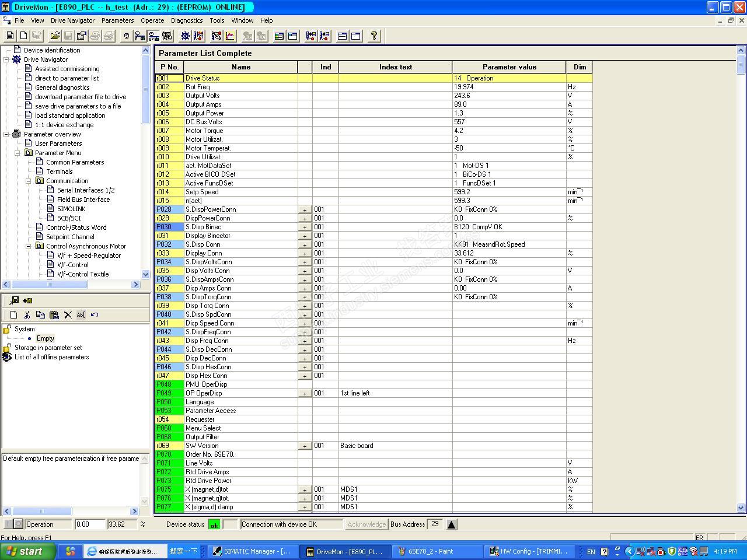The height and width of the screenshot is (560, 747).
Task: Select Serial Interfaces 1/2 tree item
Action: pyautogui.click(x=86, y=190)
